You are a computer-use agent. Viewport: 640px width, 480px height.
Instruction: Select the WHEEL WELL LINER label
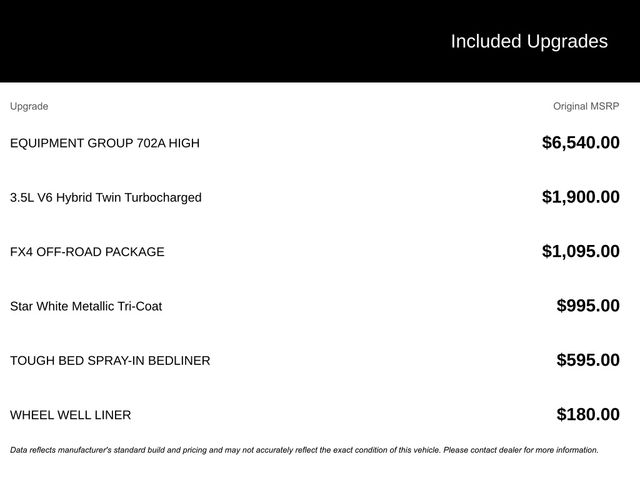coord(70,415)
